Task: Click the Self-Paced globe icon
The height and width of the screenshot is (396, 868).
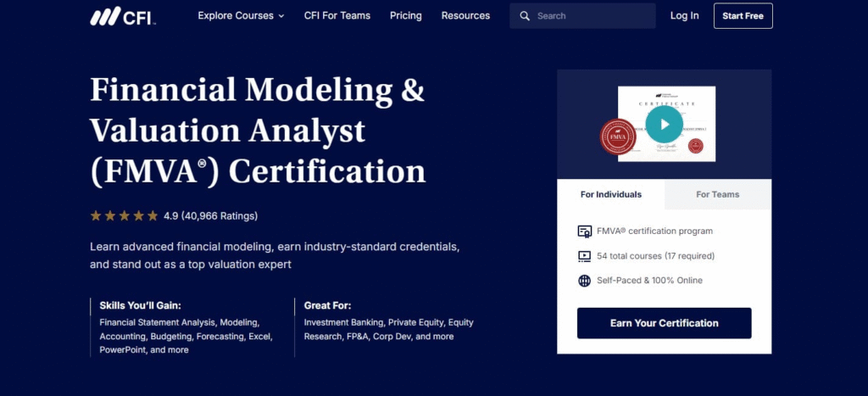Action: pyautogui.click(x=585, y=280)
